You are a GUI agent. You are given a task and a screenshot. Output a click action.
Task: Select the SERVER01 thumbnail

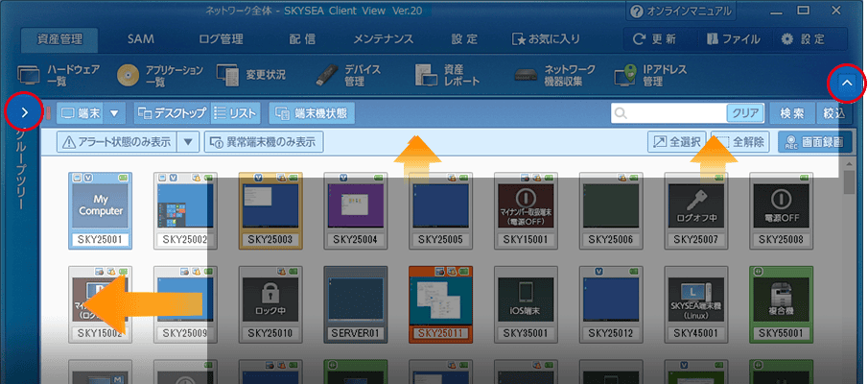pyautogui.click(x=356, y=304)
